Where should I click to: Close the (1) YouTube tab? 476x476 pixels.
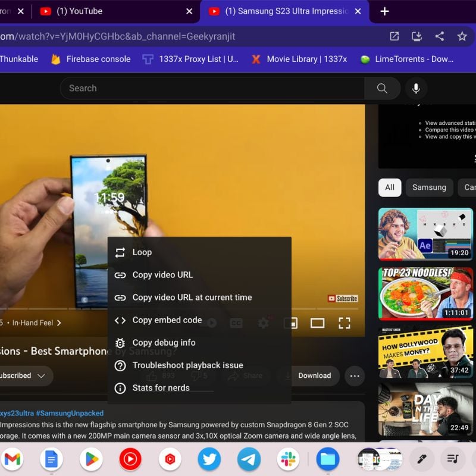click(189, 11)
